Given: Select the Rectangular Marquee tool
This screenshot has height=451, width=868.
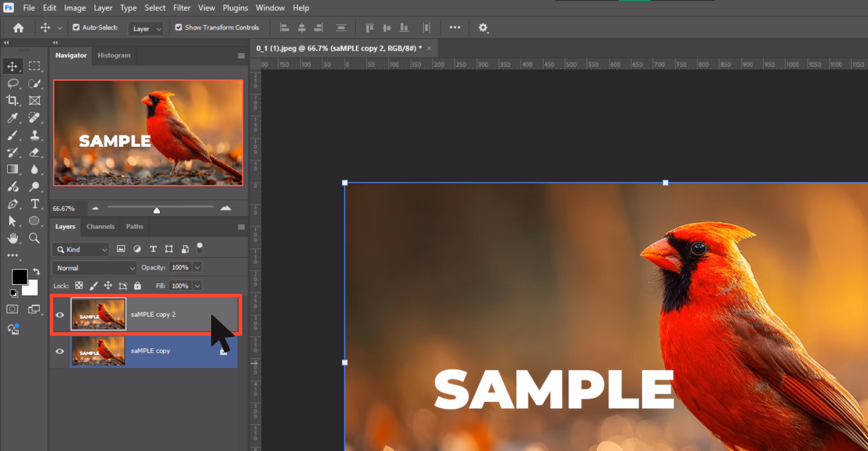Looking at the screenshot, I should (34, 66).
